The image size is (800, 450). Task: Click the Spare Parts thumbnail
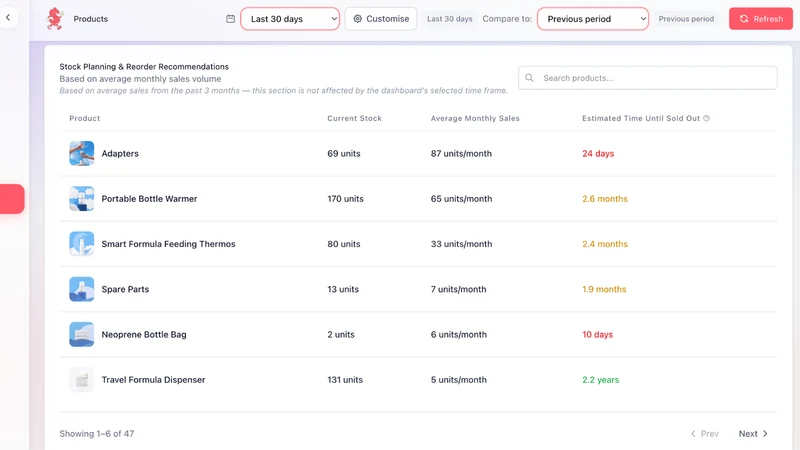pyautogui.click(x=82, y=289)
